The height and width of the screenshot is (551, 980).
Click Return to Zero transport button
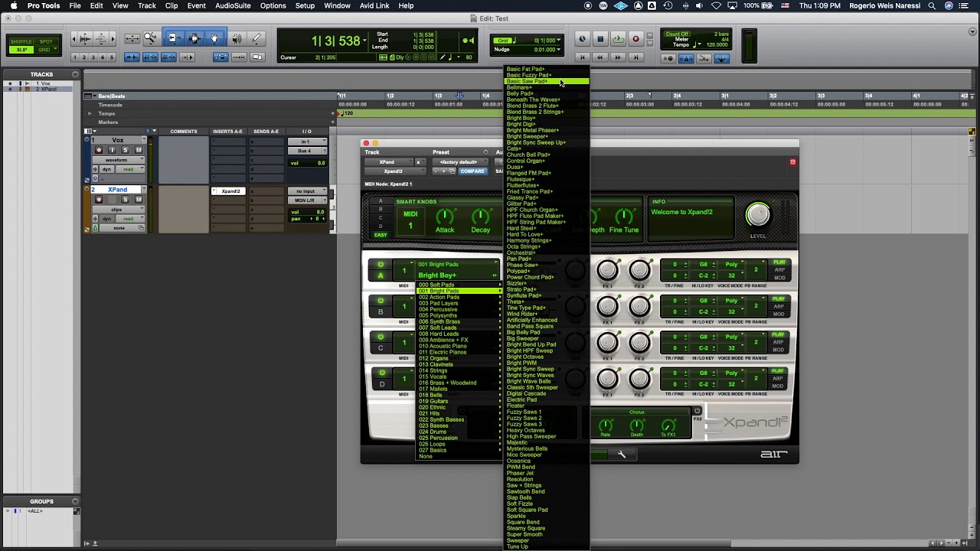point(583,57)
